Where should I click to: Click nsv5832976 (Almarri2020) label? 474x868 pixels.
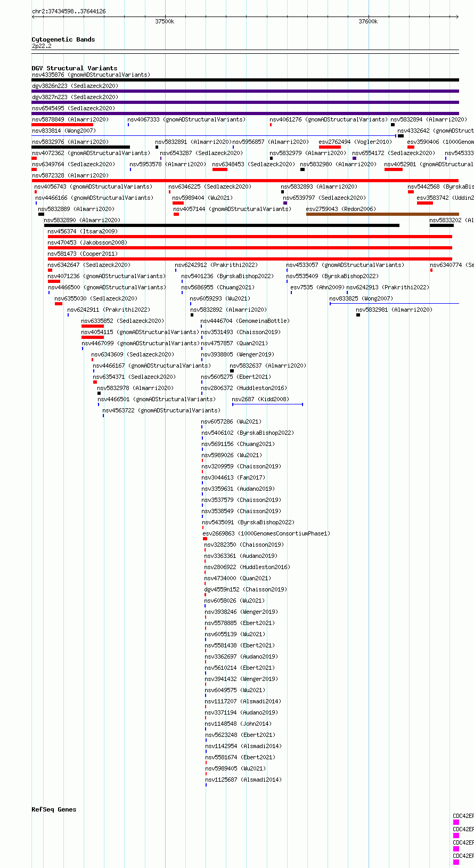(x=70, y=142)
